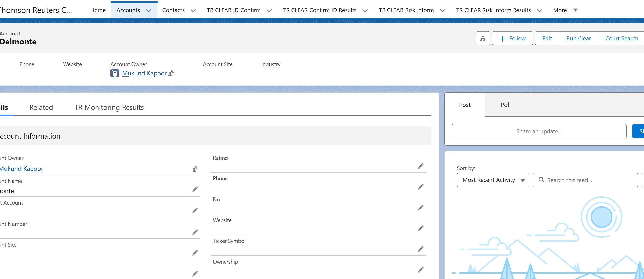Click the Website label in header

(x=72, y=64)
